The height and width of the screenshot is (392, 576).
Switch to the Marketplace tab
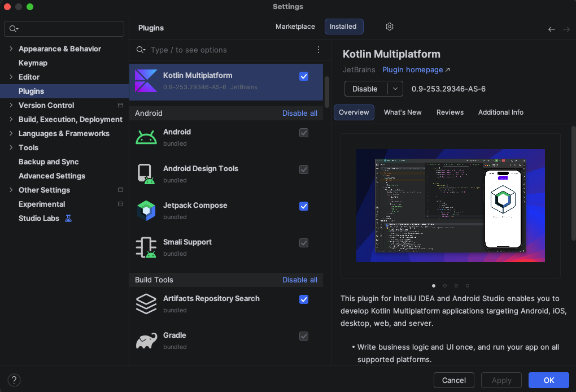pyautogui.click(x=295, y=27)
